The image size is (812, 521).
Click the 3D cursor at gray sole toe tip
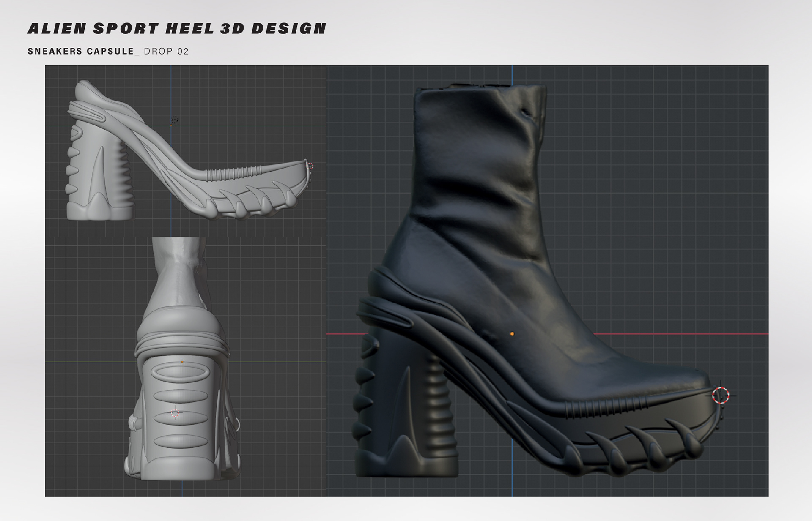[x=310, y=166]
